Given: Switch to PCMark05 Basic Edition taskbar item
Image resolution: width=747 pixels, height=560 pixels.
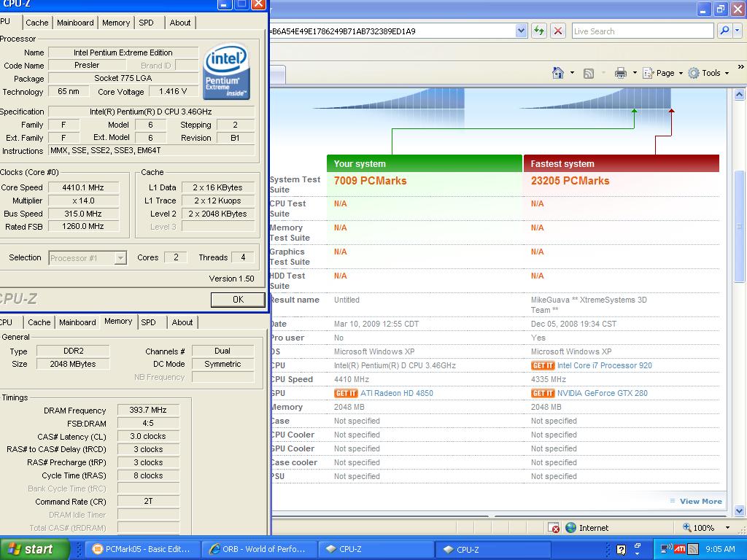Looking at the screenshot, I should 142,549.
